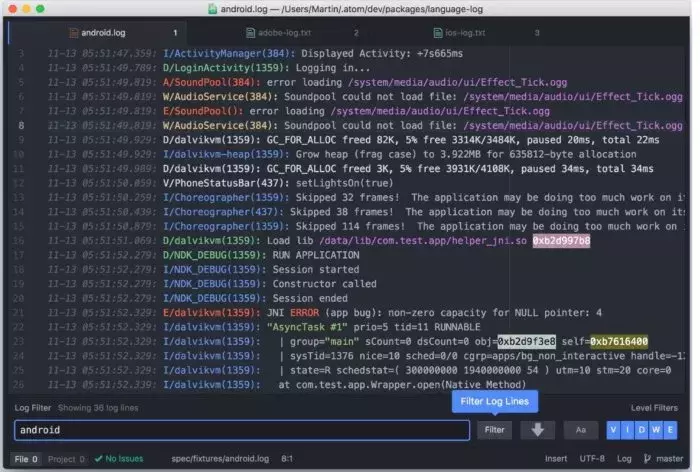Viewport: 700px width, 472px height.
Task: Open the Log grammar selector
Action: [x=624, y=459]
